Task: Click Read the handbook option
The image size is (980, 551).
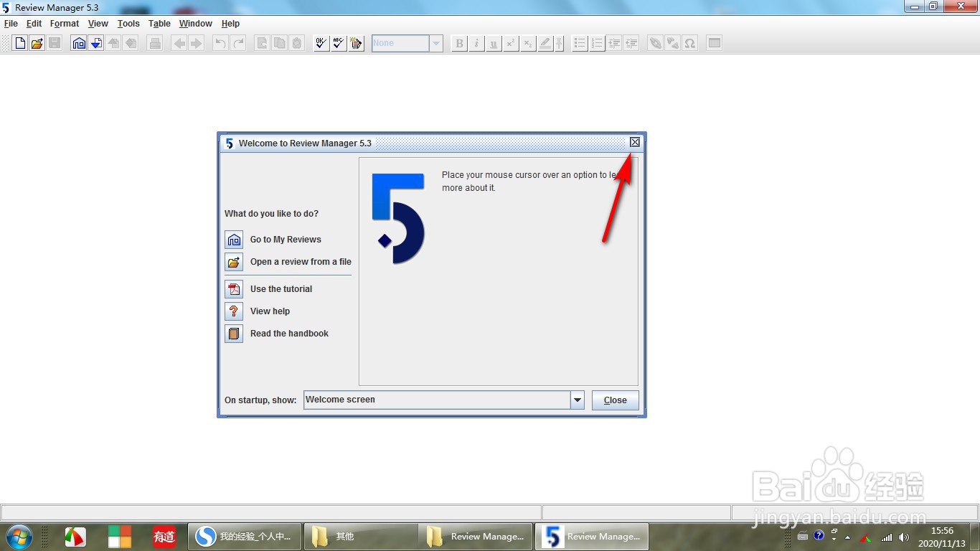Action: point(289,334)
